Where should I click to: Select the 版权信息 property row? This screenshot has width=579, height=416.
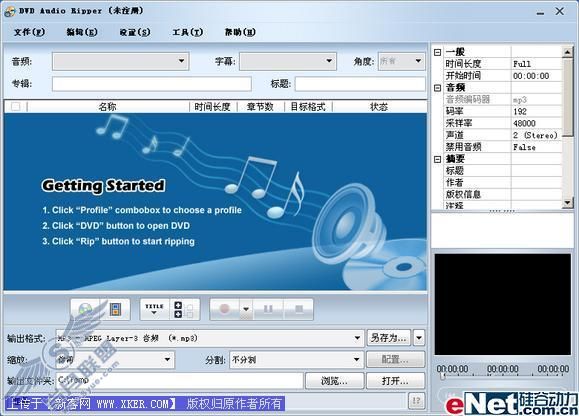pyautogui.click(x=503, y=194)
